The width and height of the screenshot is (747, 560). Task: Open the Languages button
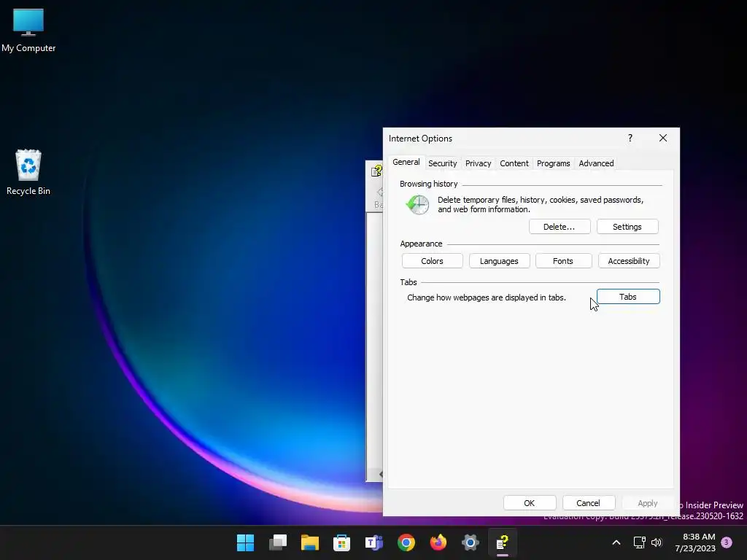(499, 261)
